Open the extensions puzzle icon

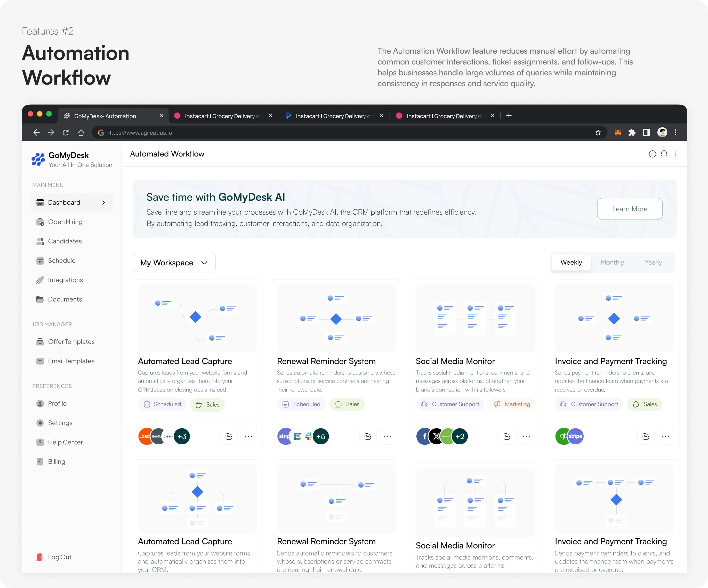(x=632, y=132)
